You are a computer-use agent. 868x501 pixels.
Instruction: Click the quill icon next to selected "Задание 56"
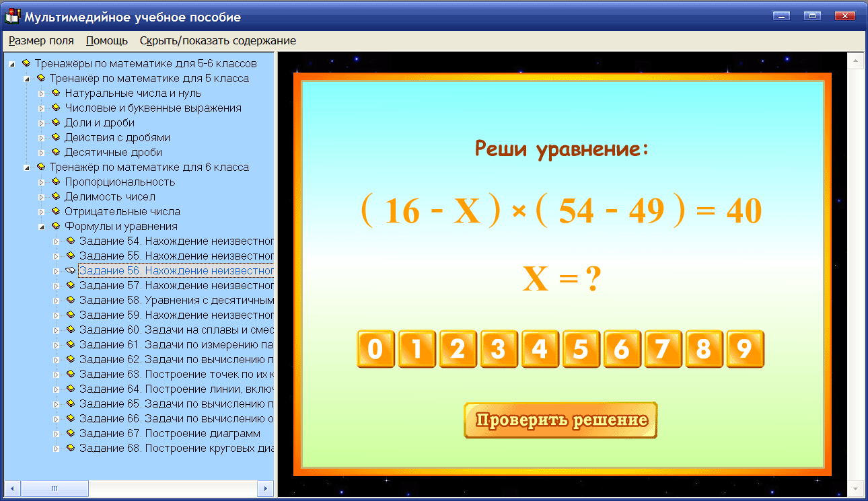[x=69, y=270]
